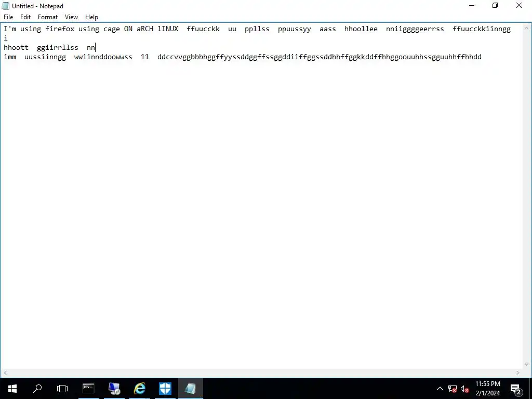Open the Edit menu
This screenshot has height=399, width=532.
pos(25,17)
